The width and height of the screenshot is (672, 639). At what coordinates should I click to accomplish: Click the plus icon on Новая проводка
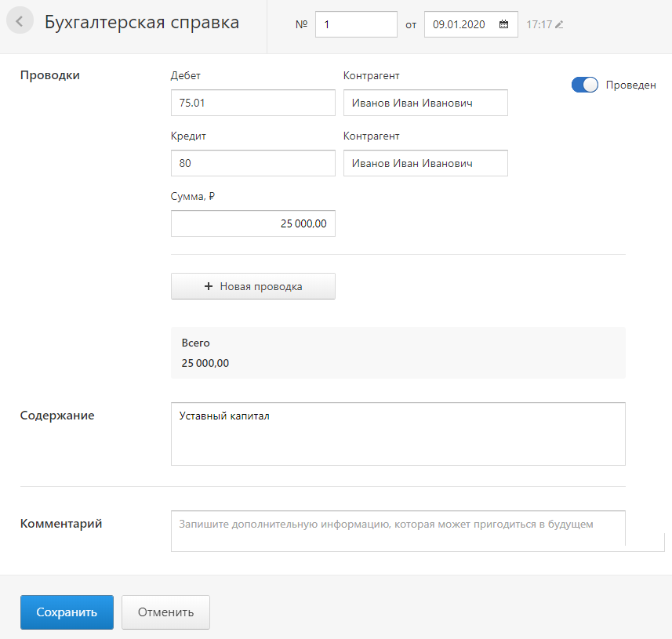[x=209, y=286]
